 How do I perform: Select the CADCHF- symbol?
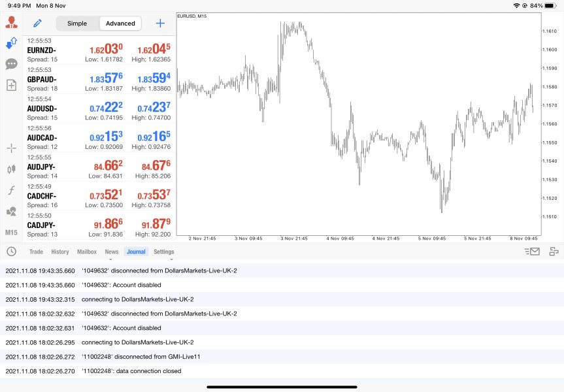point(42,196)
